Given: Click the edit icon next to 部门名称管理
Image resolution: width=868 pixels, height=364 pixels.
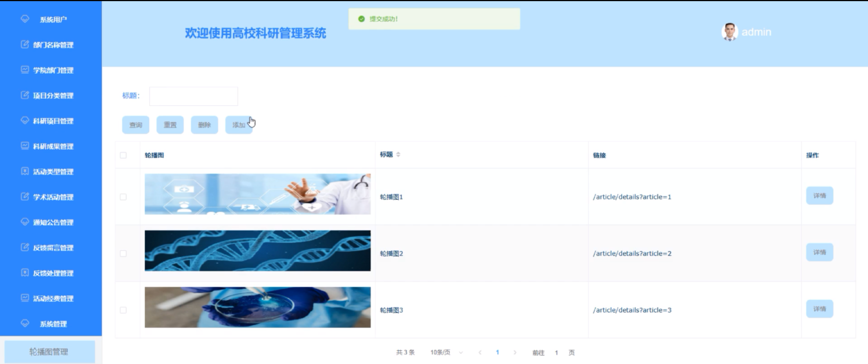Looking at the screenshot, I should pos(25,44).
